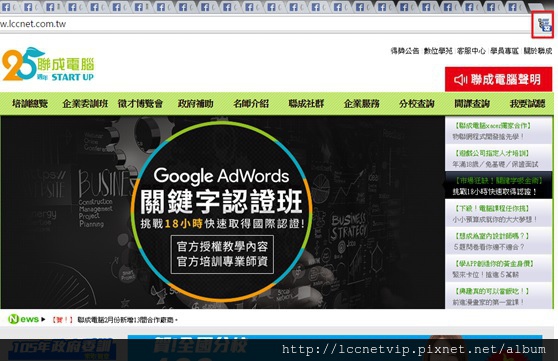Image resolution: width=558 pixels, height=361 pixels.
Task: Open the 數位學苑 link
Action: (438, 51)
